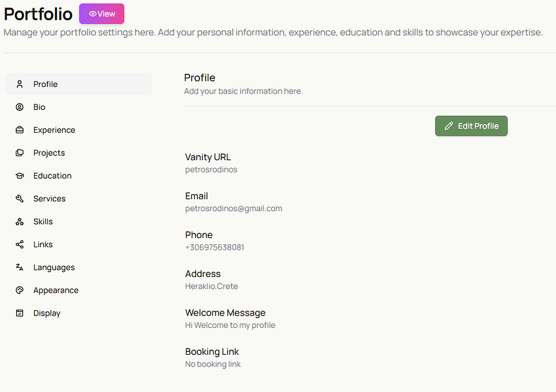The height and width of the screenshot is (392, 556).
Task: Click the Projects stacked-pages icon
Action: tap(20, 153)
